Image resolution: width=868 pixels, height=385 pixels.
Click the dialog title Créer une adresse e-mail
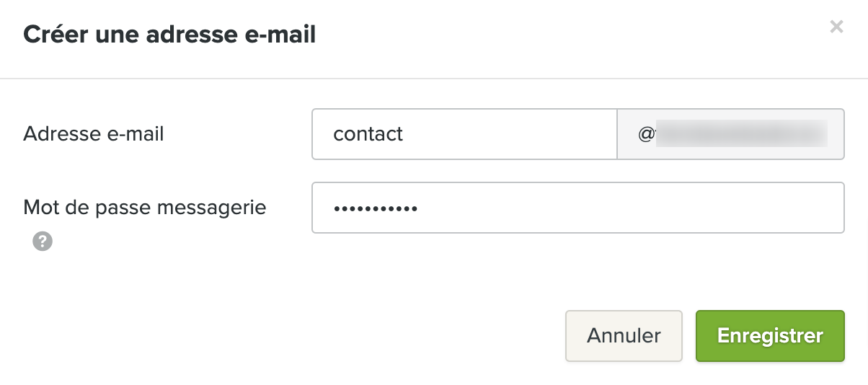click(169, 35)
